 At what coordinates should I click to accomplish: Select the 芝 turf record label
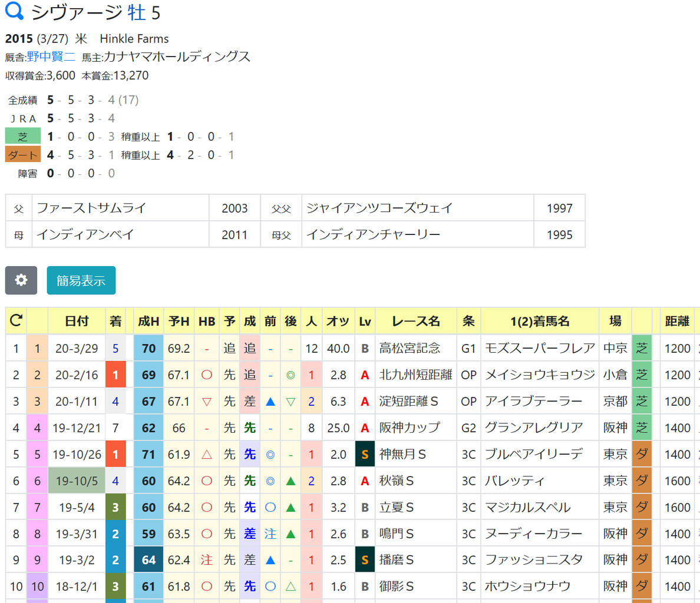tap(23, 137)
